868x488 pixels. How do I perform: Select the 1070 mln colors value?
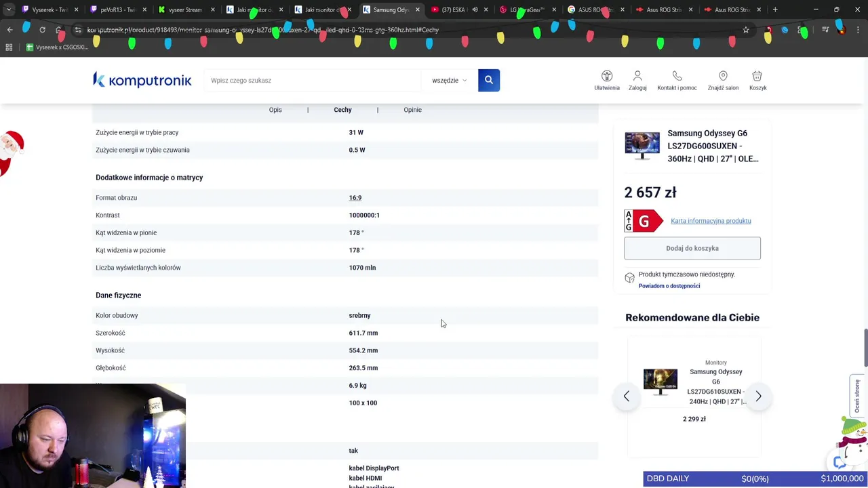[x=362, y=268]
